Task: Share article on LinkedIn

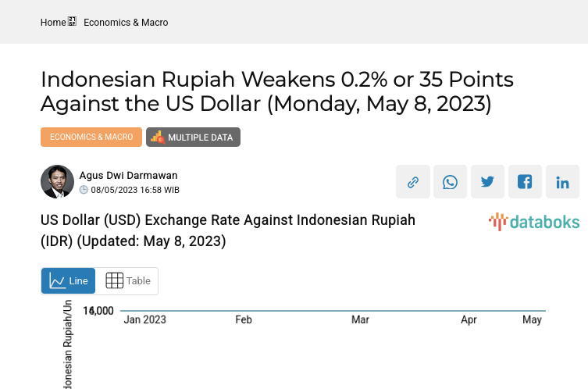Action: pyautogui.click(x=562, y=182)
